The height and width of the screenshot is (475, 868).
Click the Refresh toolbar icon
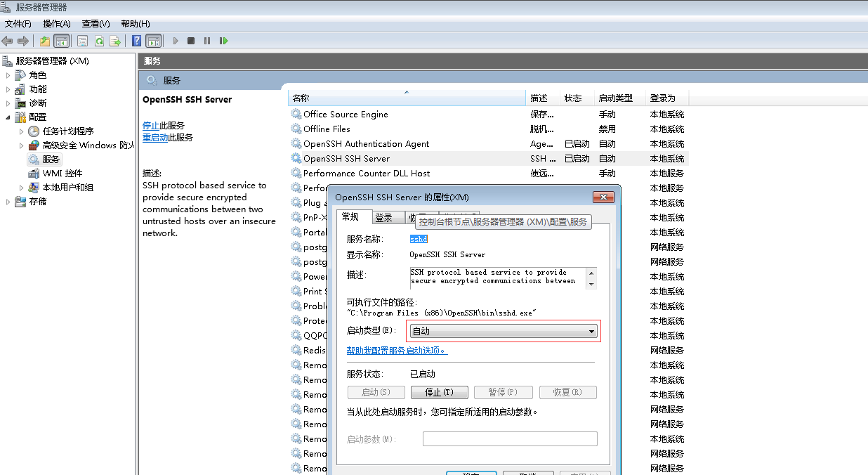coord(99,41)
